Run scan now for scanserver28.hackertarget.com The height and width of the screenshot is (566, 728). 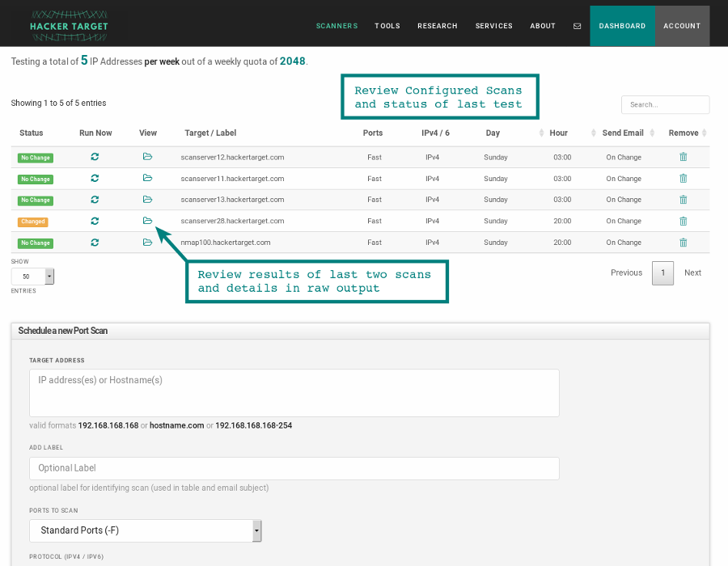(x=95, y=221)
